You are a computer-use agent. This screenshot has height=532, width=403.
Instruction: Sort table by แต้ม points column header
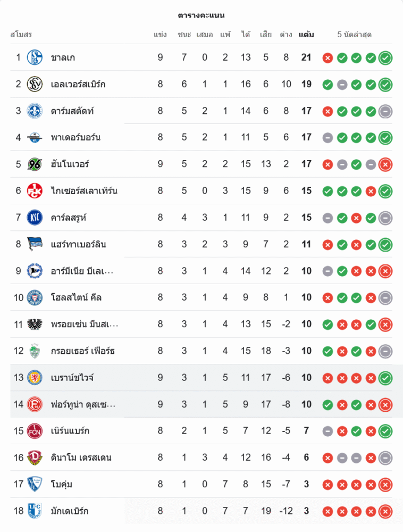[x=306, y=35]
